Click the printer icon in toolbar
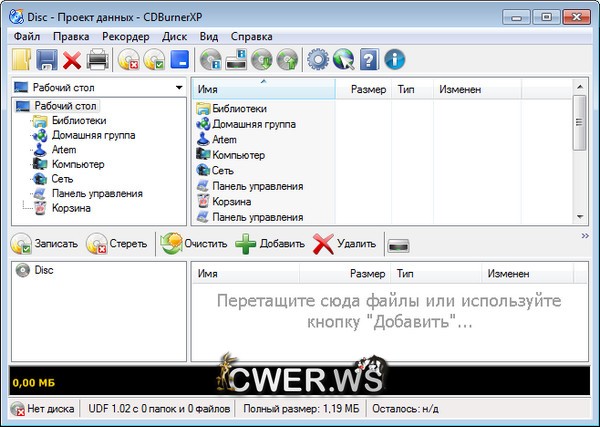Image resolution: width=600 pixels, height=427 pixels. pos(98,61)
